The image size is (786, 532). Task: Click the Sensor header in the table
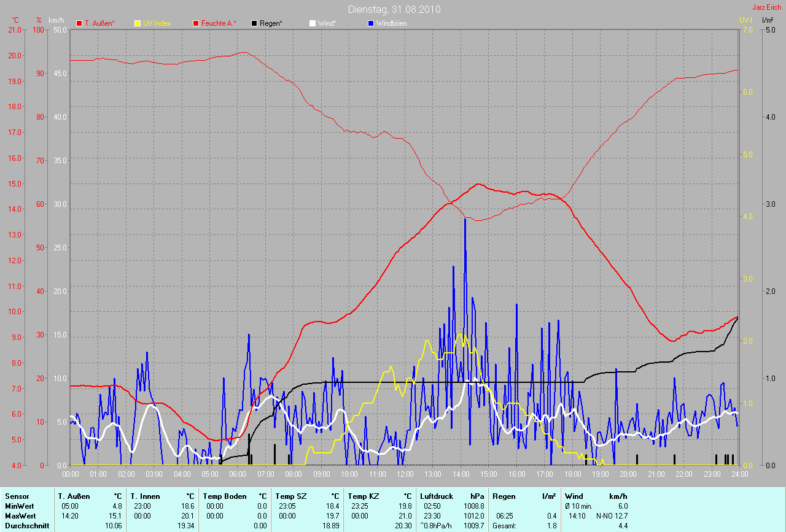pyautogui.click(x=17, y=496)
